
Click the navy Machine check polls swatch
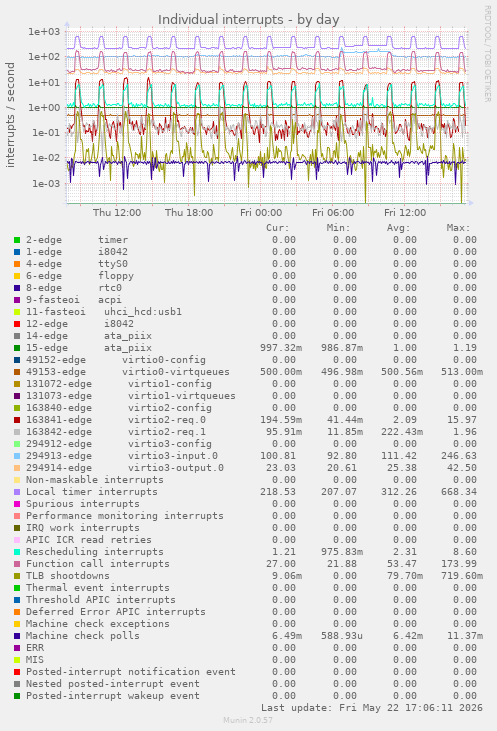[17, 636]
